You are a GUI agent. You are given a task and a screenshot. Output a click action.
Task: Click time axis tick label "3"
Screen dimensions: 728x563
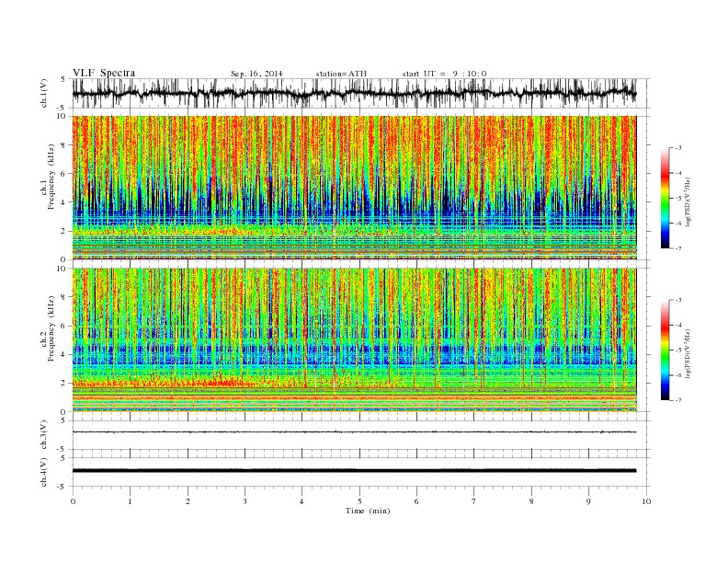click(245, 501)
